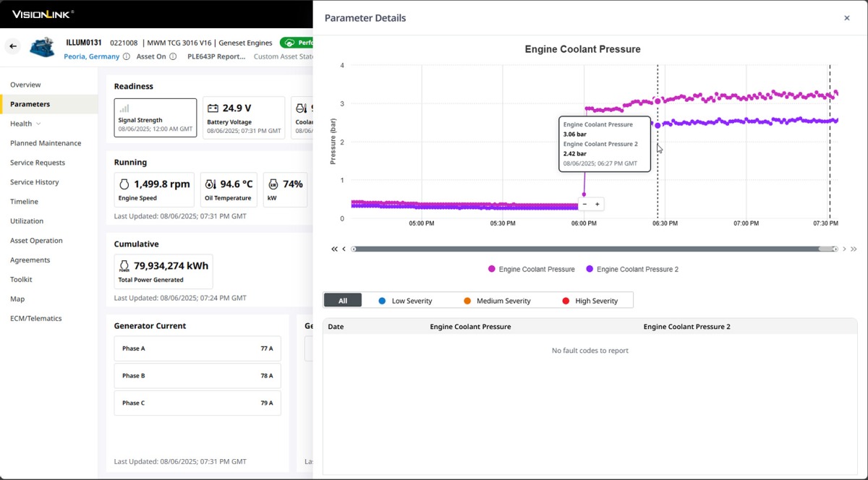Step chart back with single left arrow

pos(344,249)
